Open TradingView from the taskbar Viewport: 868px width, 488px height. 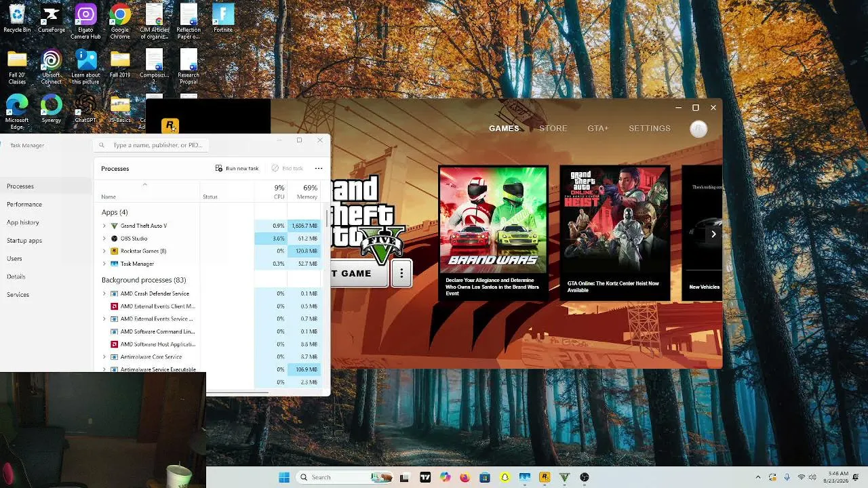click(x=425, y=477)
